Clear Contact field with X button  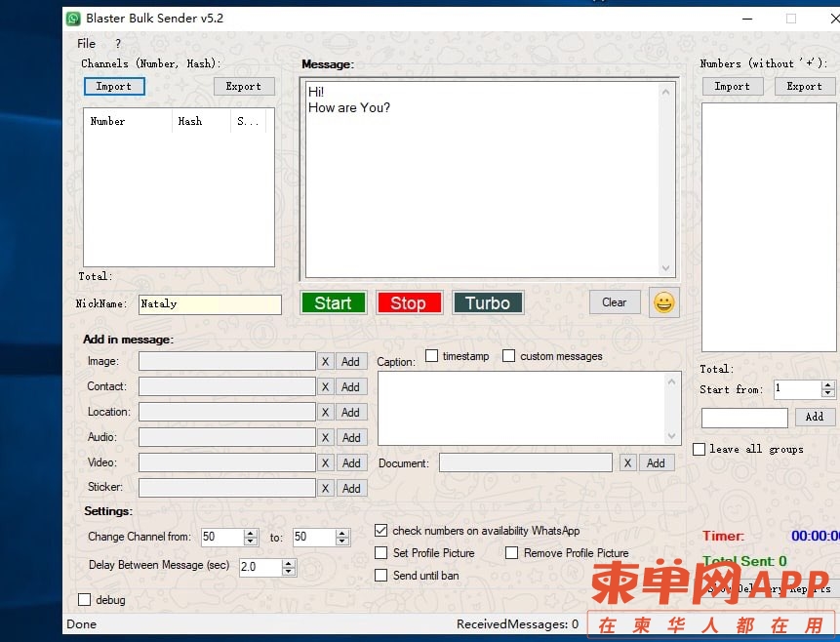point(325,387)
